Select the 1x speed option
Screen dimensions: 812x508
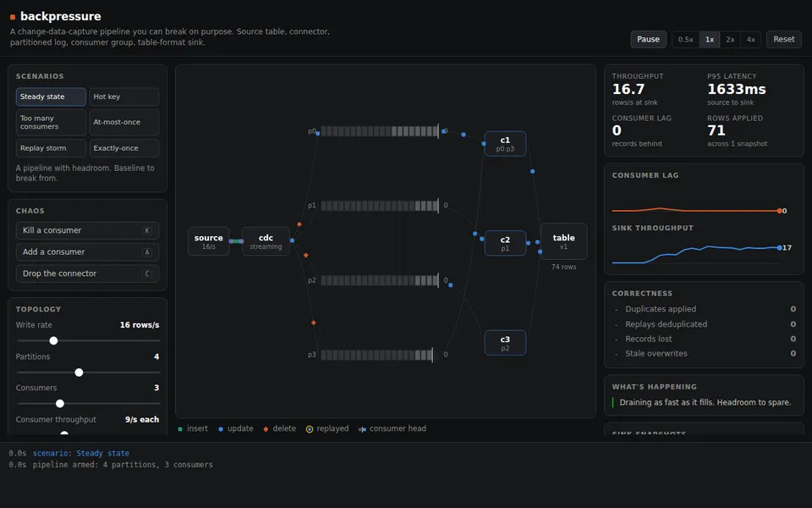coord(710,40)
